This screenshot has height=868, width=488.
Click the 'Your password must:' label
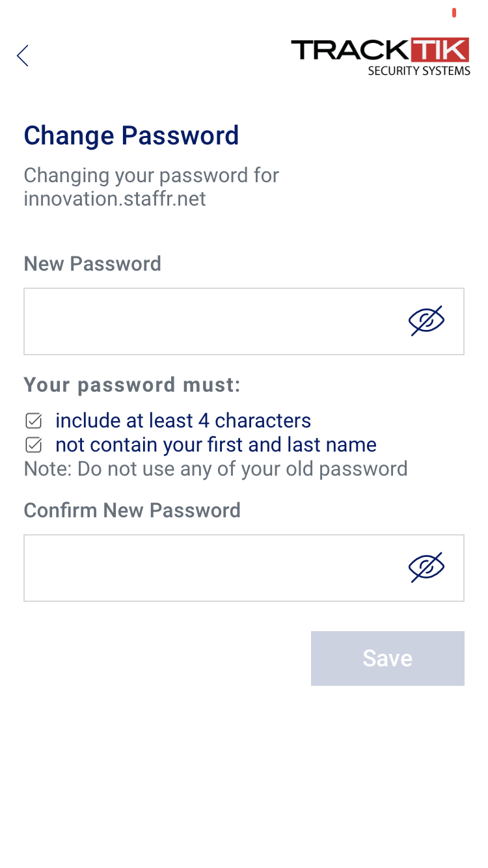tap(131, 385)
